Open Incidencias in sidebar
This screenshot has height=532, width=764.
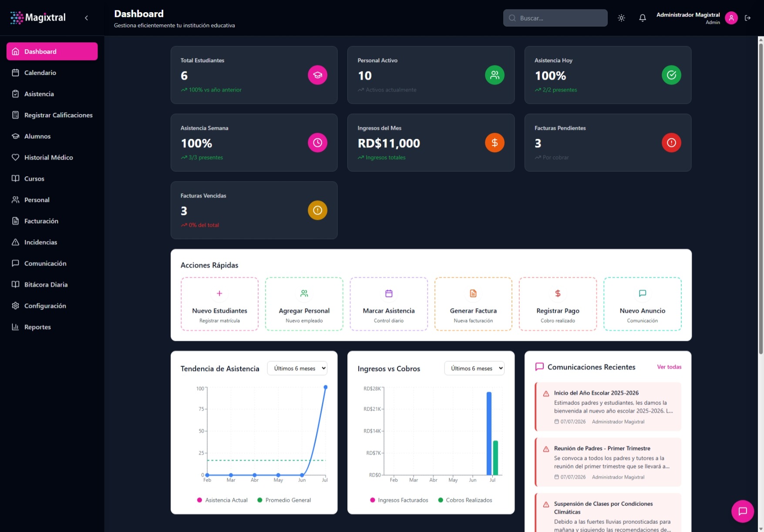point(52,242)
